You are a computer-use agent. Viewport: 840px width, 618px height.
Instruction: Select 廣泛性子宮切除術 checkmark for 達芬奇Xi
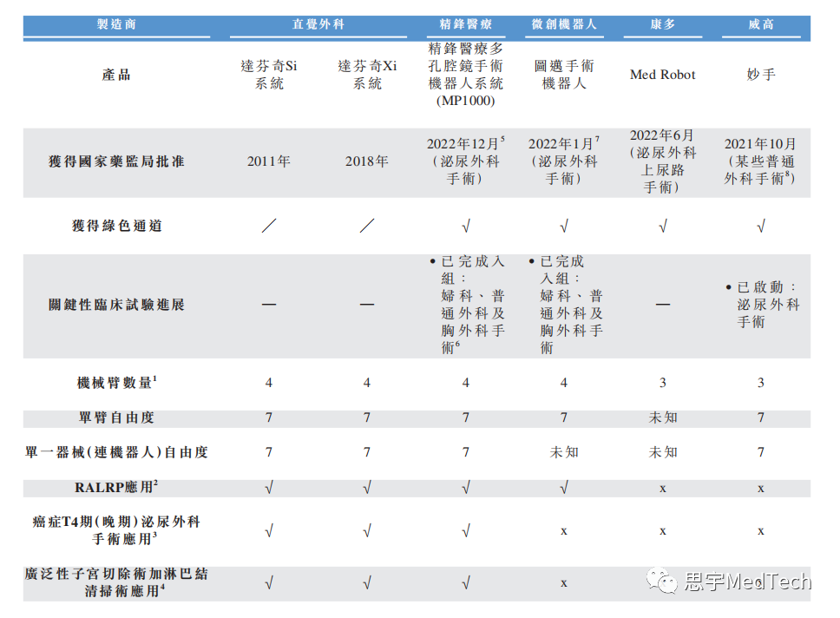point(367,583)
